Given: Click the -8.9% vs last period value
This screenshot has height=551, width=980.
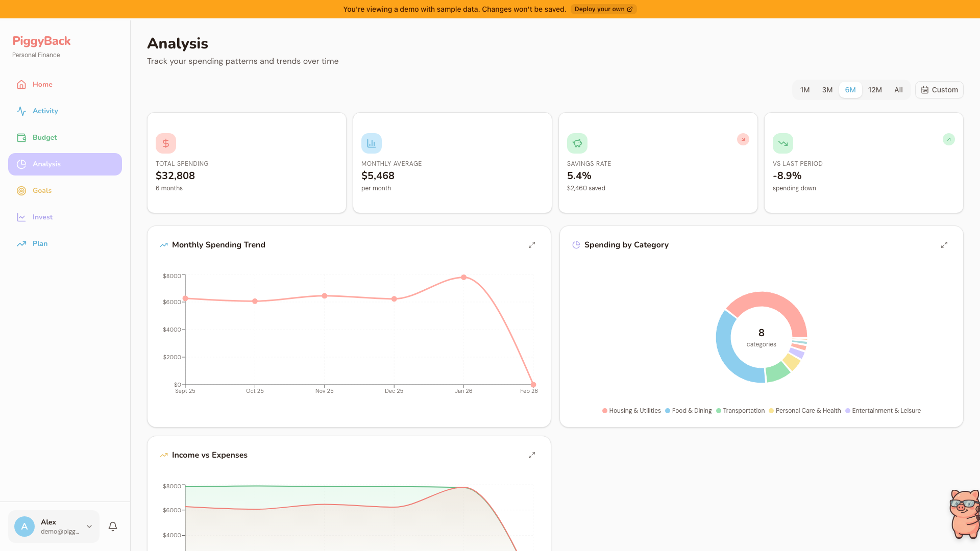Looking at the screenshot, I should pyautogui.click(x=787, y=176).
